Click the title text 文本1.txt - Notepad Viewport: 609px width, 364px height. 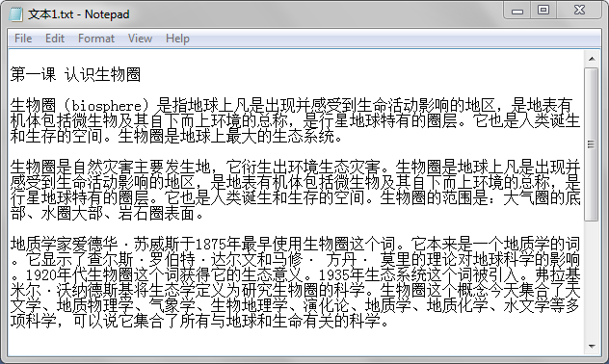coord(79,14)
